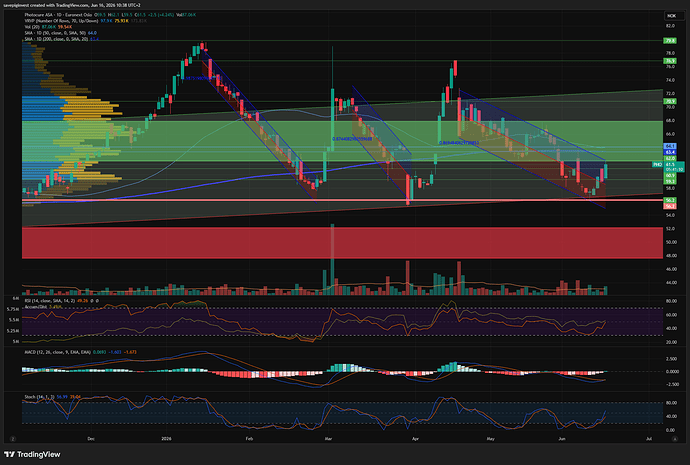The width and height of the screenshot is (690, 465).
Task: Click the 60.9 green price label
Action: [x=670, y=176]
